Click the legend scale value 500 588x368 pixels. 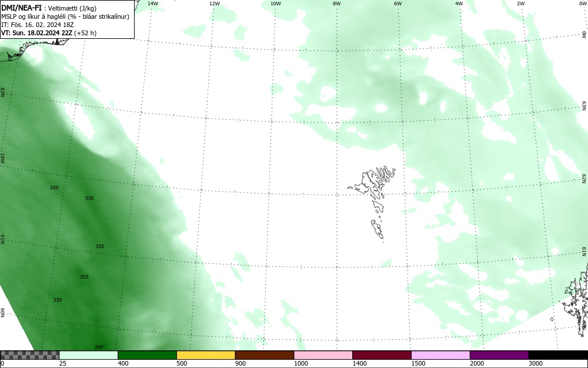pos(182,363)
